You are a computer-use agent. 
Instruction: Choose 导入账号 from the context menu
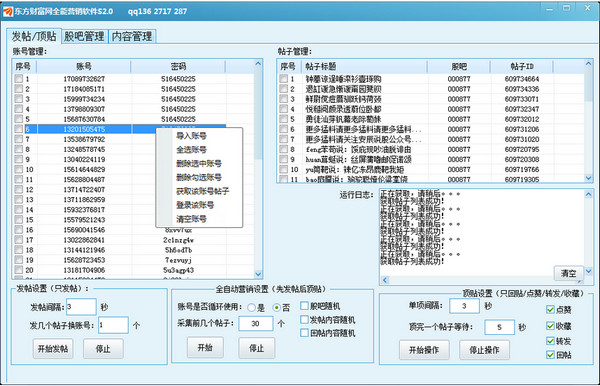click(x=191, y=135)
